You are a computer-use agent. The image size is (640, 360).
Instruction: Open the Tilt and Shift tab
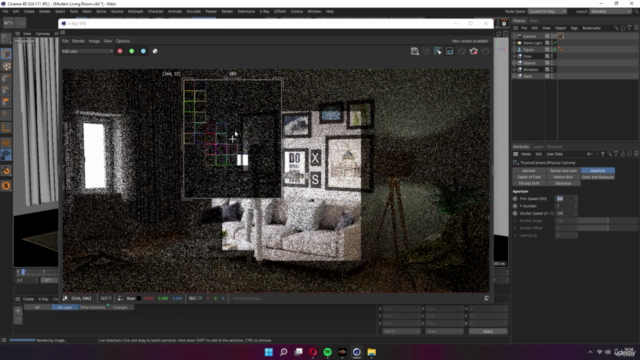click(x=529, y=183)
